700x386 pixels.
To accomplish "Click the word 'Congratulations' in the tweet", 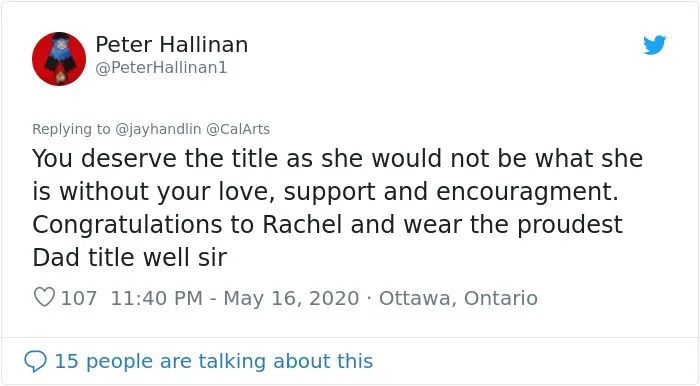I will click(x=127, y=224).
